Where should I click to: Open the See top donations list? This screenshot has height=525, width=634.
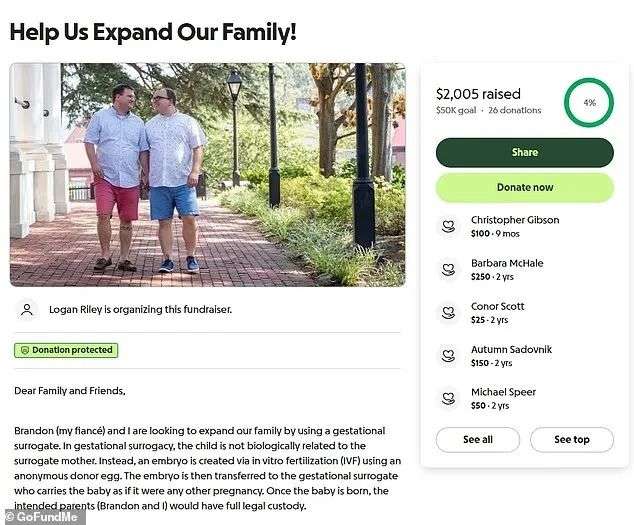point(571,440)
